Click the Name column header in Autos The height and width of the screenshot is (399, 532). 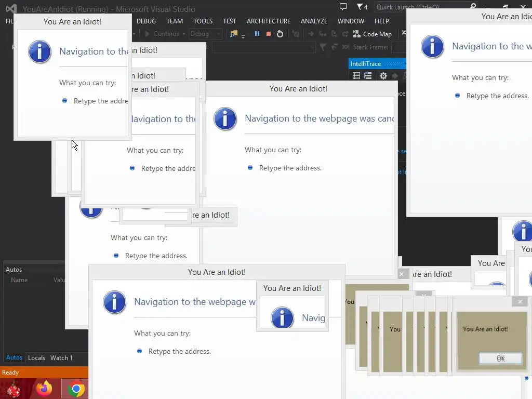pyautogui.click(x=19, y=280)
